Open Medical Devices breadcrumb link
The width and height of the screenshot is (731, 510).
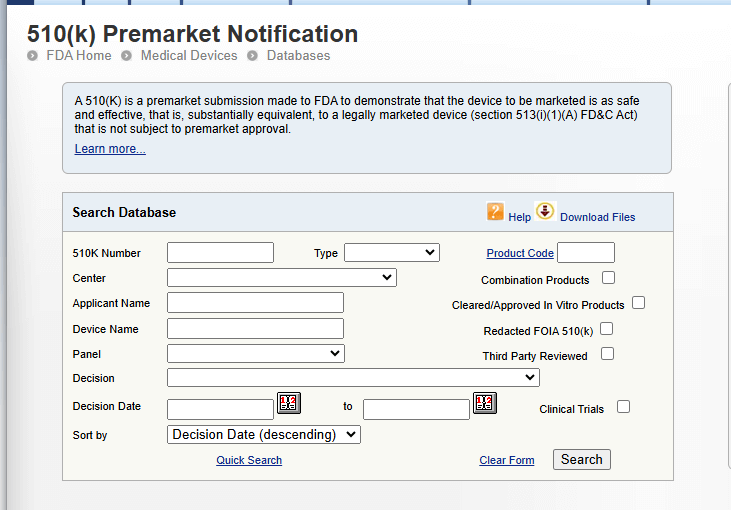189,56
